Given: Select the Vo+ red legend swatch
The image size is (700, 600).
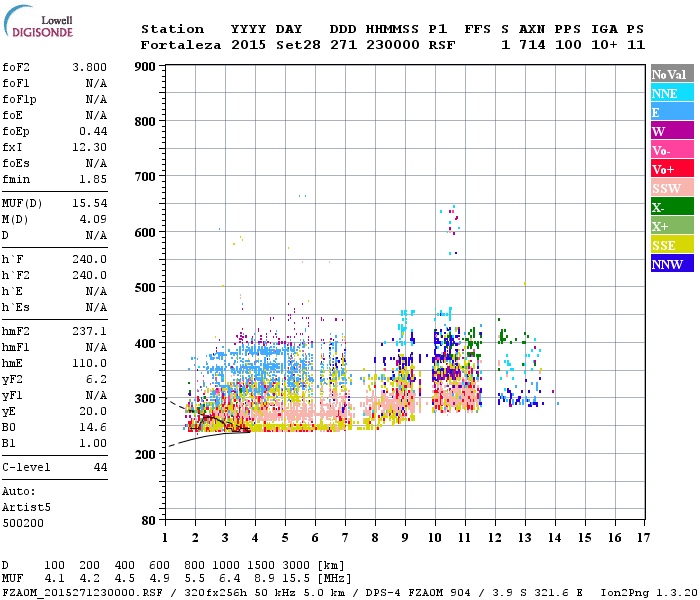Looking at the screenshot, I should [672, 169].
